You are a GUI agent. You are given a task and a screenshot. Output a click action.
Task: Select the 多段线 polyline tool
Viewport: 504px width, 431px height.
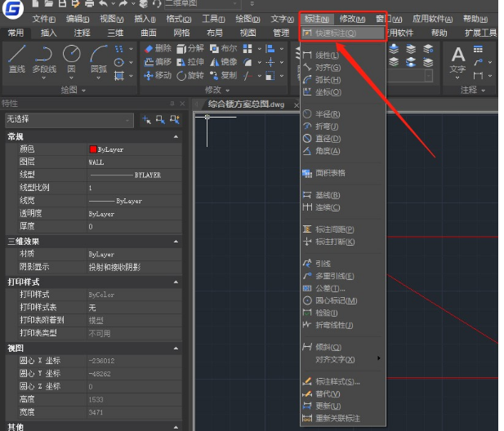coord(44,60)
